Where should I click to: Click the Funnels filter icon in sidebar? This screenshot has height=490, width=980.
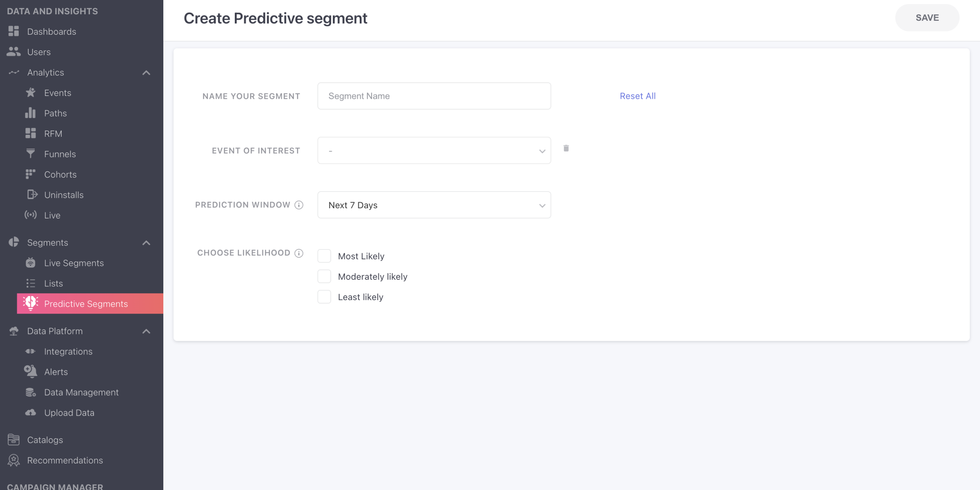[31, 154]
